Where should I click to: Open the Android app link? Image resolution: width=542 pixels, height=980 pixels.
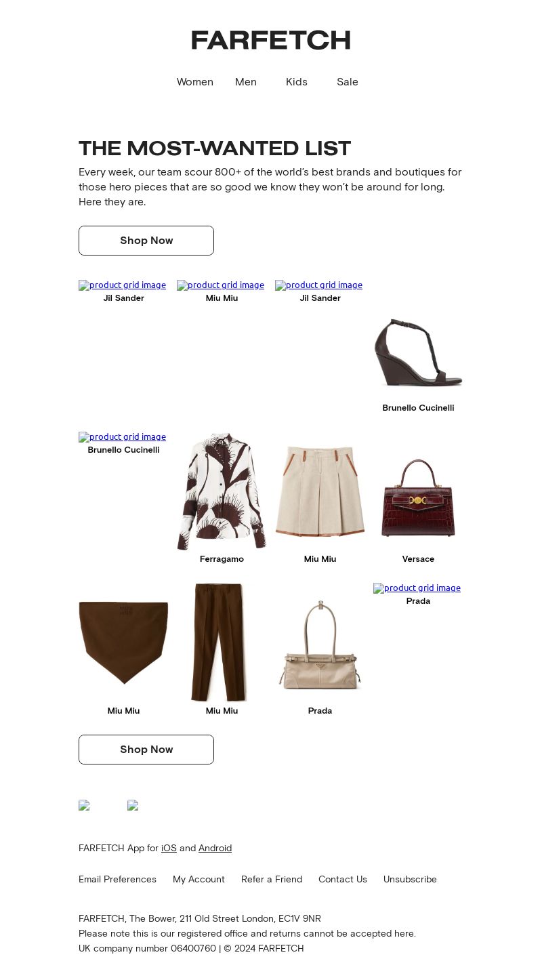point(215,848)
